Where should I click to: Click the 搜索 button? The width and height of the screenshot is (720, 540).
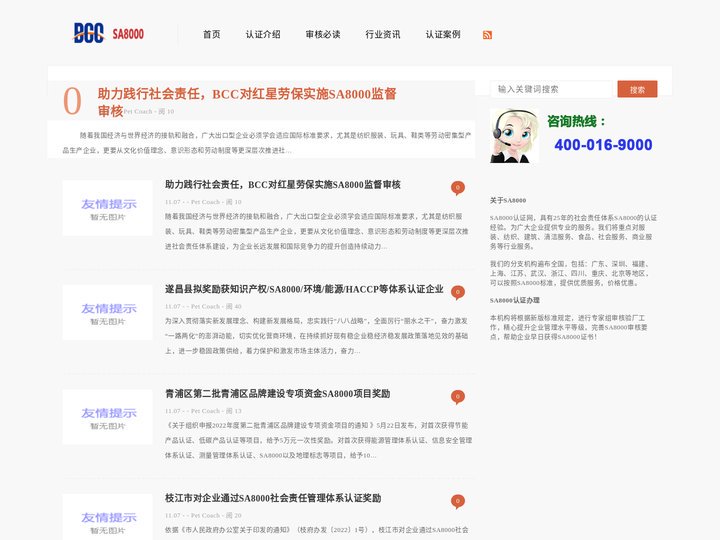click(637, 89)
